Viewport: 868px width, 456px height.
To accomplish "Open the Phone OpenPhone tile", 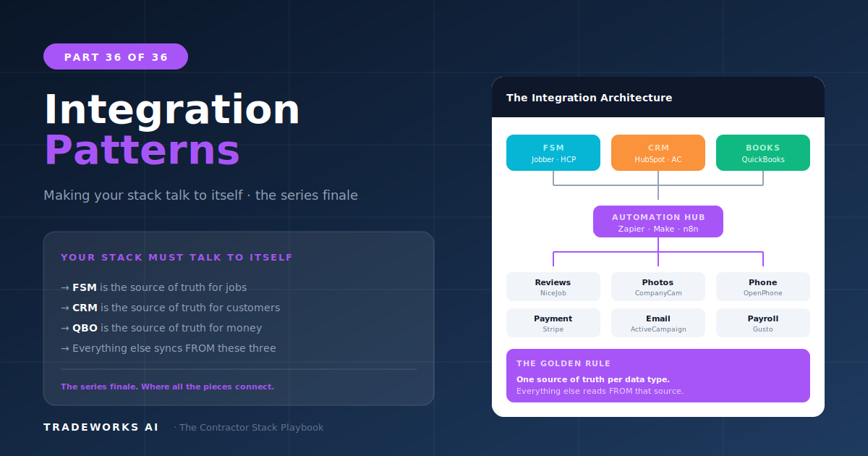I will tap(763, 287).
